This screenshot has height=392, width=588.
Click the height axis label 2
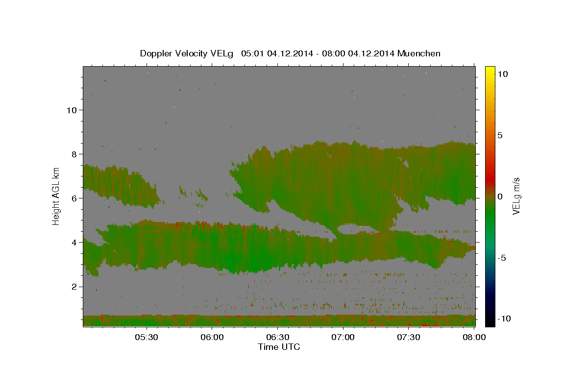[74, 286]
